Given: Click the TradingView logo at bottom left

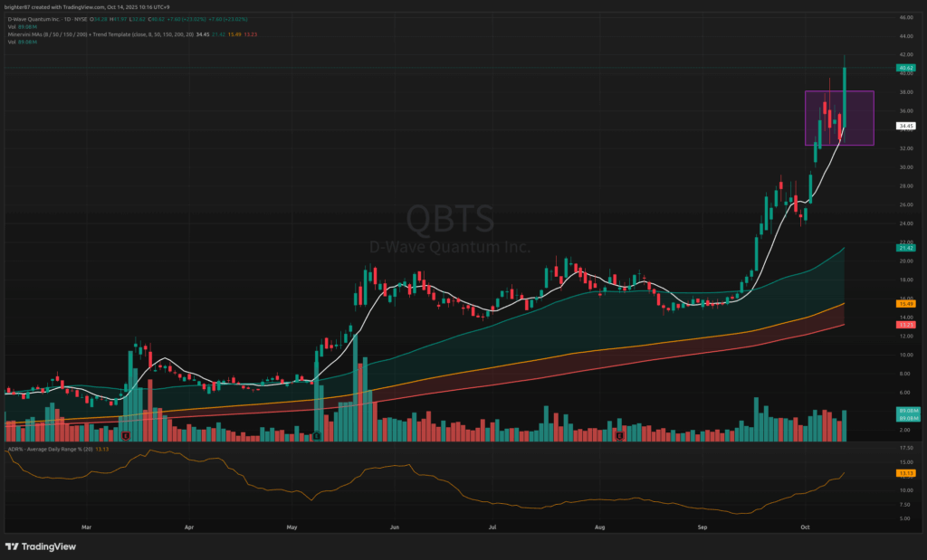Looking at the screenshot, I should (41, 546).
